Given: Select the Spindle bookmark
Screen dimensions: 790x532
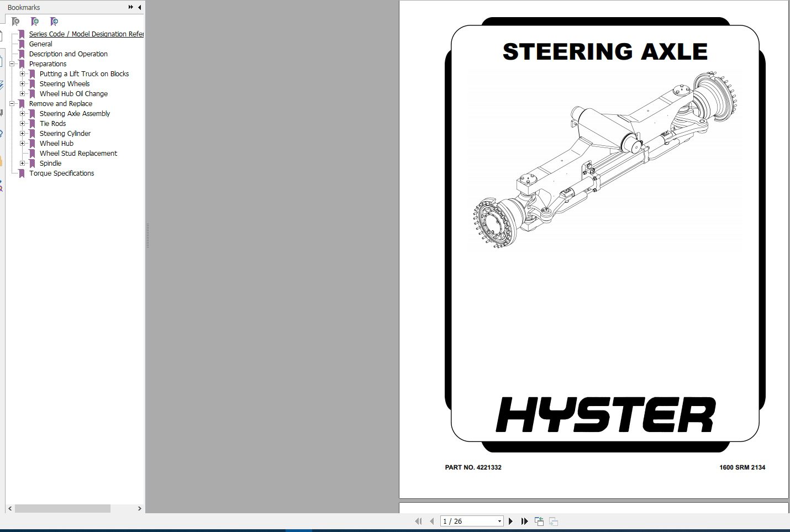Looking at the screenshot, I should pyautogui.click(x=50, y=164).
